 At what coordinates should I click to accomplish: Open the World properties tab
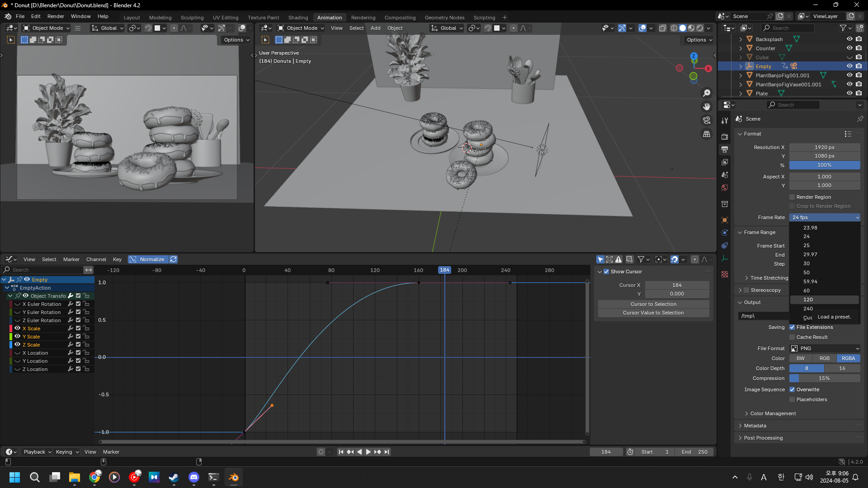[725, 188]
